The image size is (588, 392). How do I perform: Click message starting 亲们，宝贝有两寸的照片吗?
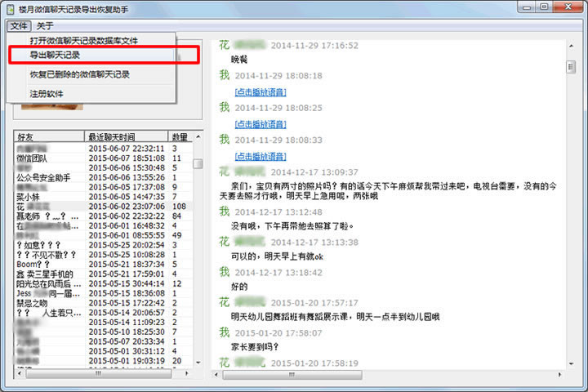coord(388,191)
